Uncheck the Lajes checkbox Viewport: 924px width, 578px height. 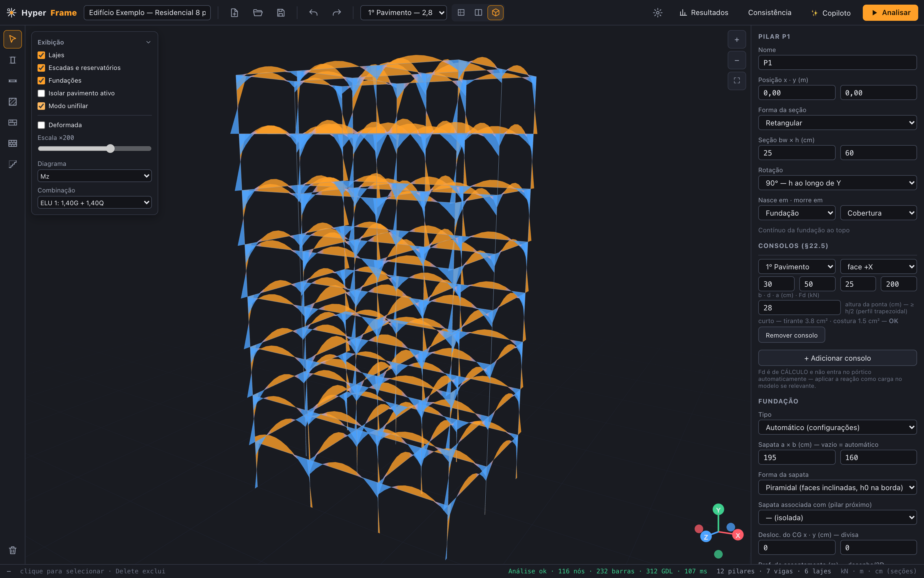point(41,55)
